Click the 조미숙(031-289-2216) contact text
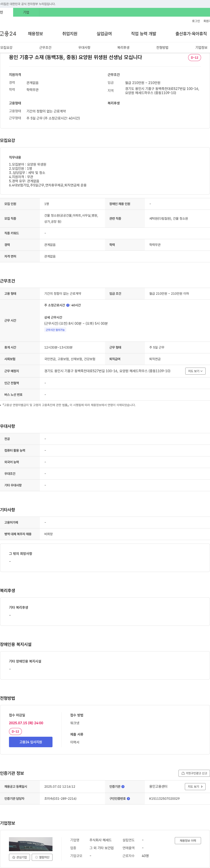Screen dimensions: 210x868 [x=60, y=799]
